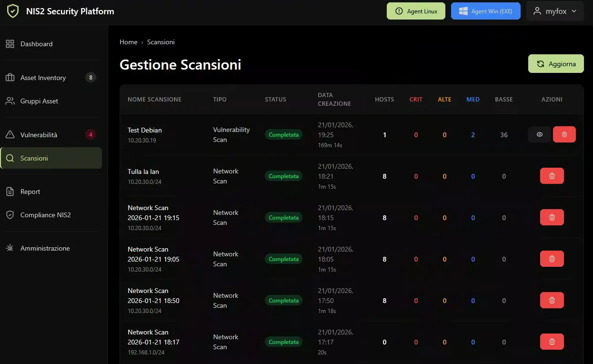Screen dimensions: 593x364
Task: View details of the Test Debian scan
Action: coord(539,134)
